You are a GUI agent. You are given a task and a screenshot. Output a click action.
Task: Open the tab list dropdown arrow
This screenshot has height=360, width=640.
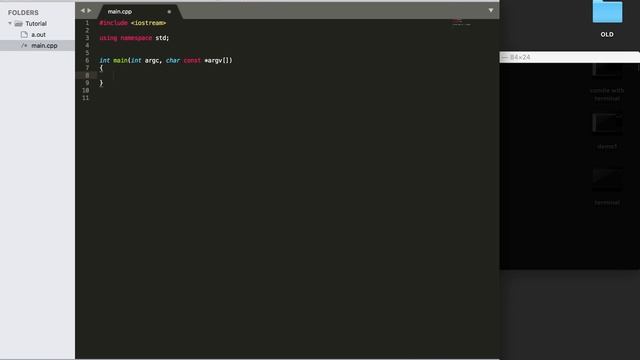tap(491, 10)
